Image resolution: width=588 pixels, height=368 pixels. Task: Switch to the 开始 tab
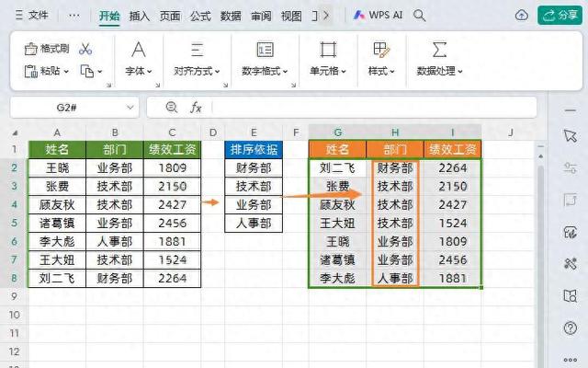tap(109, 17)
